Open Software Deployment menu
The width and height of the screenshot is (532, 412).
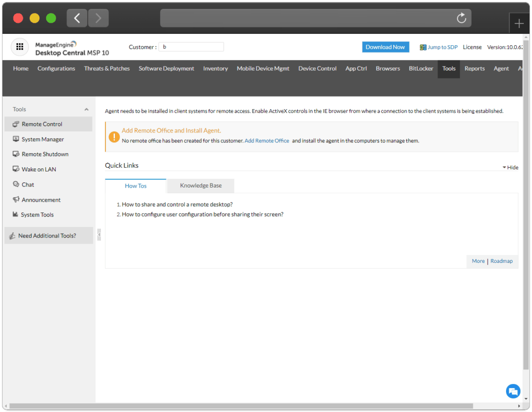click(166, 69)
